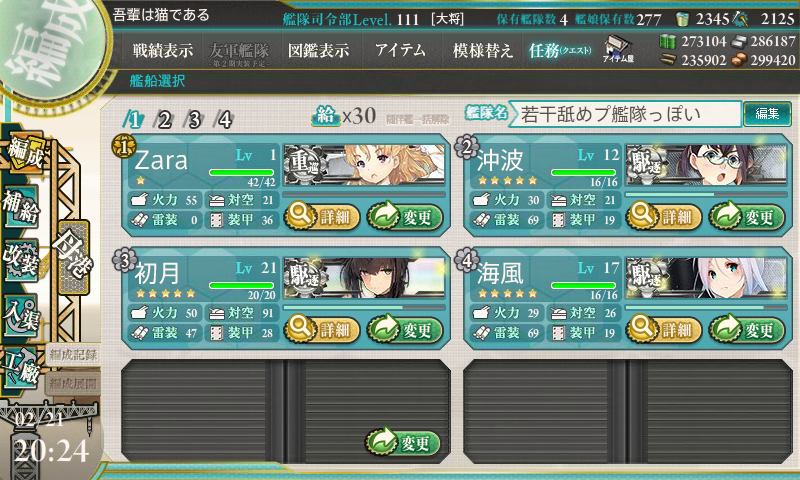This screenshot has height=480, width=800.
Task: Click 変更 in empty fifth slot
Action: click(403, 442)
